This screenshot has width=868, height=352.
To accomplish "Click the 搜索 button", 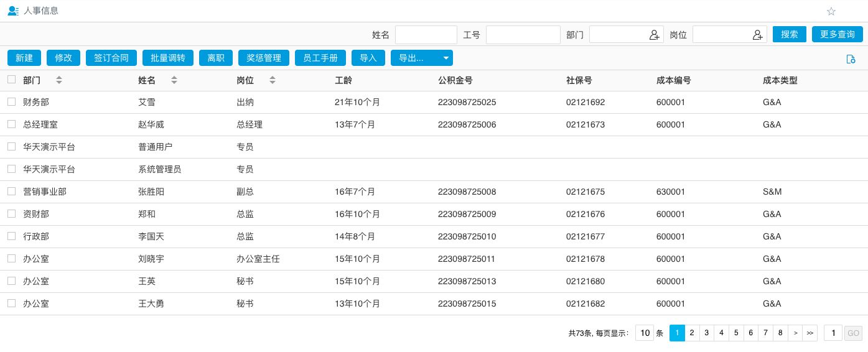I will pos(789,34).
